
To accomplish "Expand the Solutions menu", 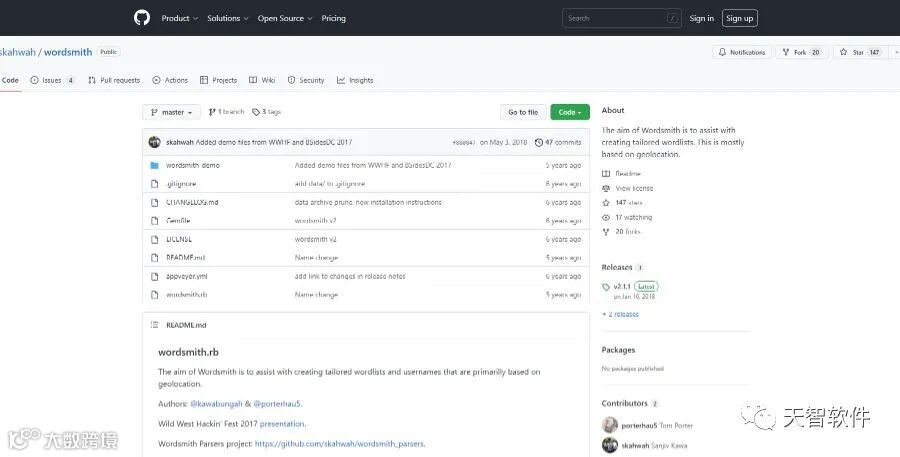I will (228, 18).
